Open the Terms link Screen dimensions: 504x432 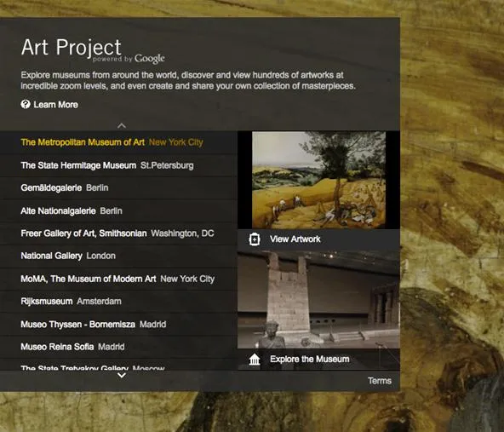[380, 381]
